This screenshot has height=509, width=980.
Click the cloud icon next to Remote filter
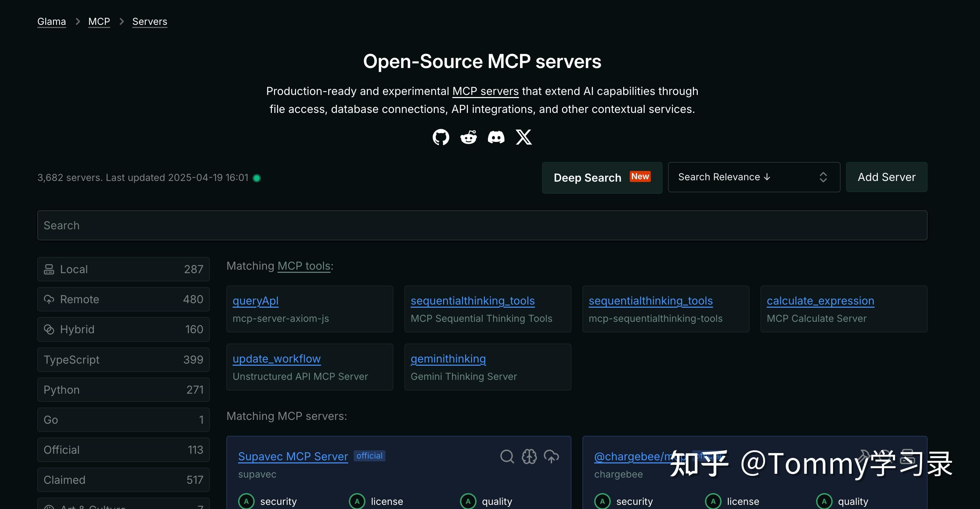(x=49, y=299)
